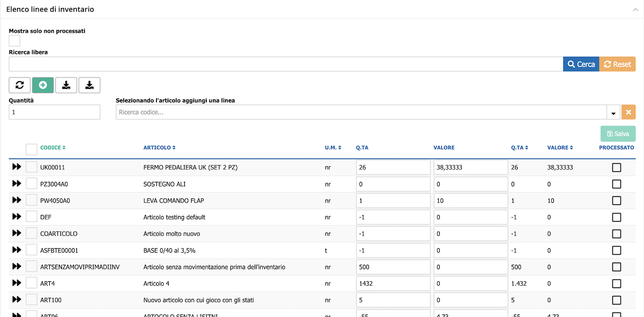Check the Processato box for LEVA COMANDO FLAP
The width and height of the screenshot is (644, 317).
pos(616,200)
